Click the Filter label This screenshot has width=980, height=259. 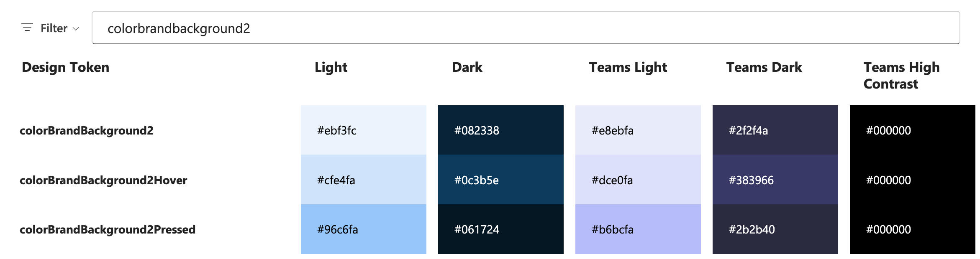click(54, 28)
